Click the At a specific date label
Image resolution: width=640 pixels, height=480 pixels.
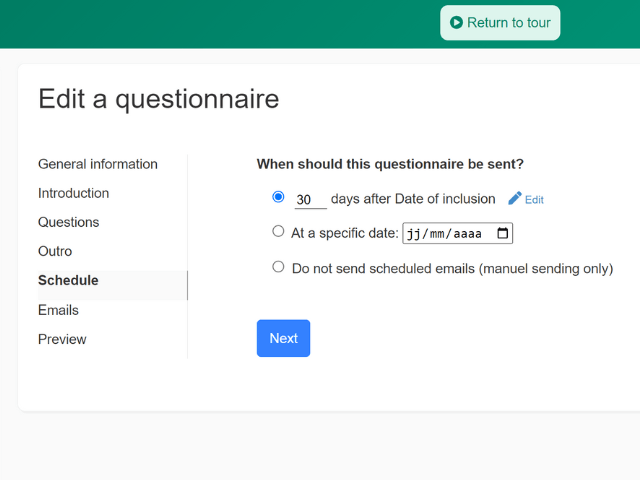[344, 233]
